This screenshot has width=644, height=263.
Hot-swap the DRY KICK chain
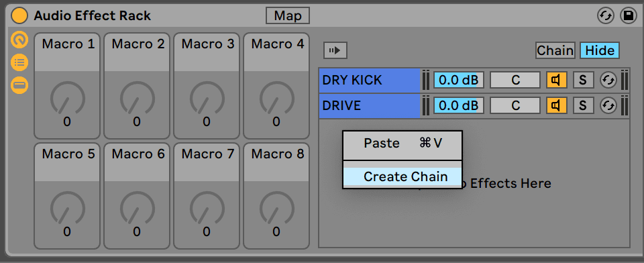click(x=608, y=80)
